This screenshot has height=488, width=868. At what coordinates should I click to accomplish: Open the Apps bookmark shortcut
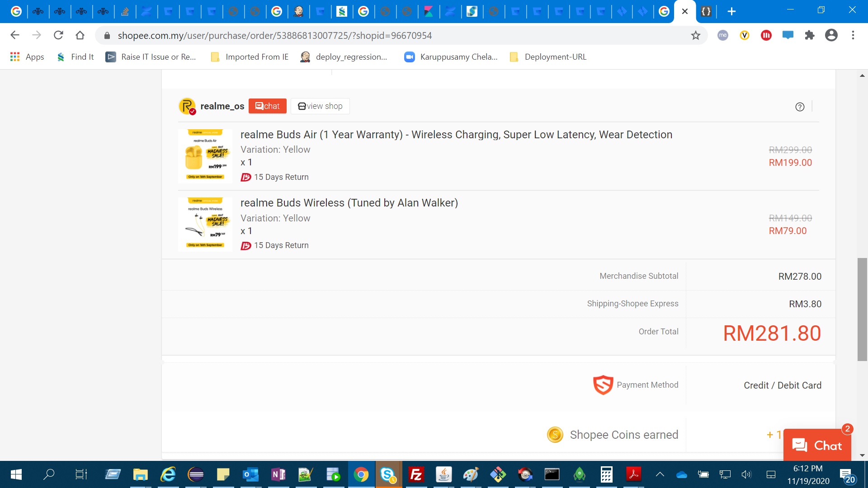(27, 57)
